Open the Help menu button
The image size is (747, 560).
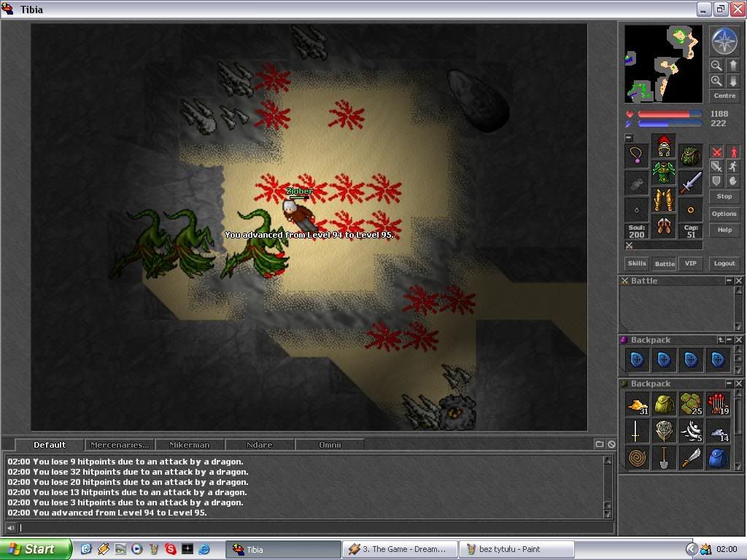[724, 230]
